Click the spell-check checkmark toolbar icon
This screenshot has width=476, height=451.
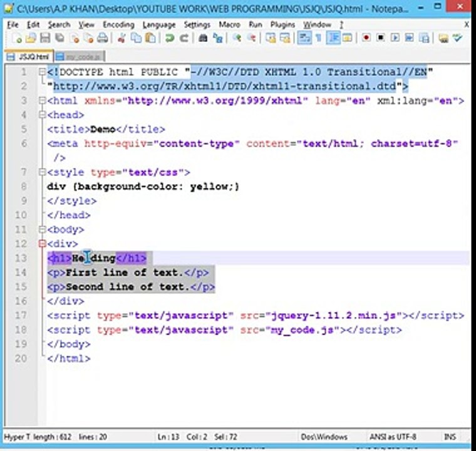pos(458,38)
